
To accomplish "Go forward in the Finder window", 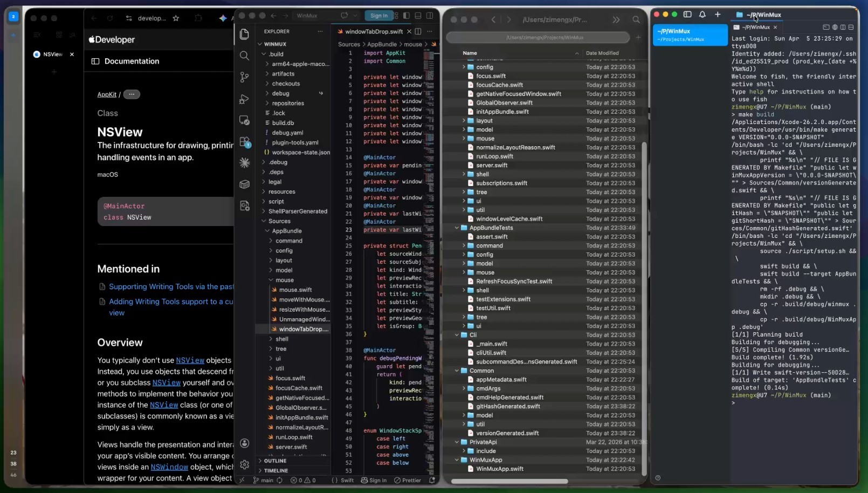I will [508, 19].
